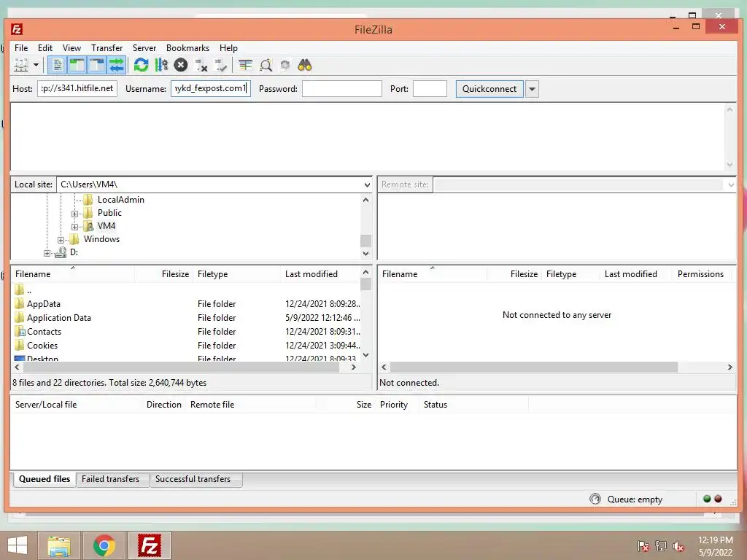Toggle processing of the transfer queue
The image size is (747, 560).
click(161, 65)
